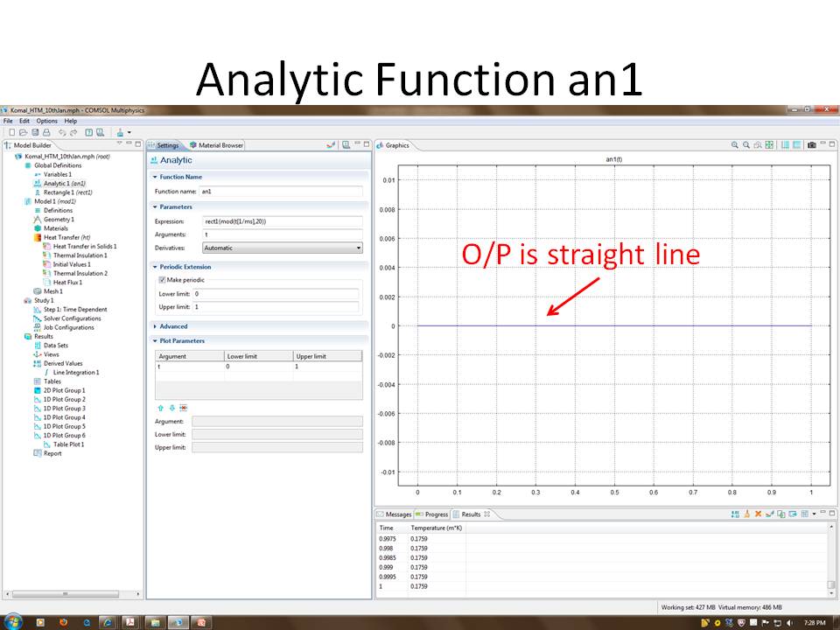Switch to the Material Browser tab

[x=216, y=145]
